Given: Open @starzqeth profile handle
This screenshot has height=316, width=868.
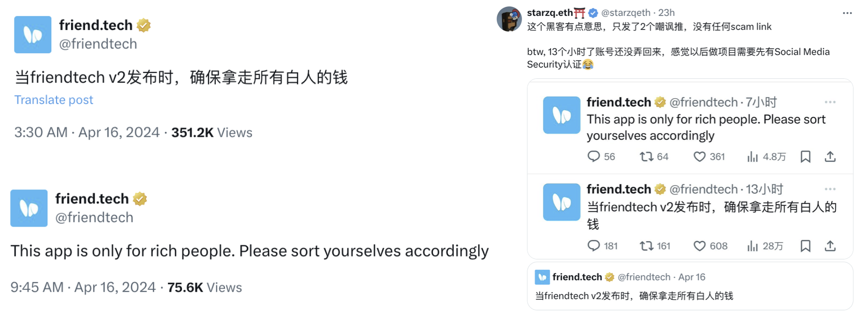Looking at the screenshot, I should [626, 13].
